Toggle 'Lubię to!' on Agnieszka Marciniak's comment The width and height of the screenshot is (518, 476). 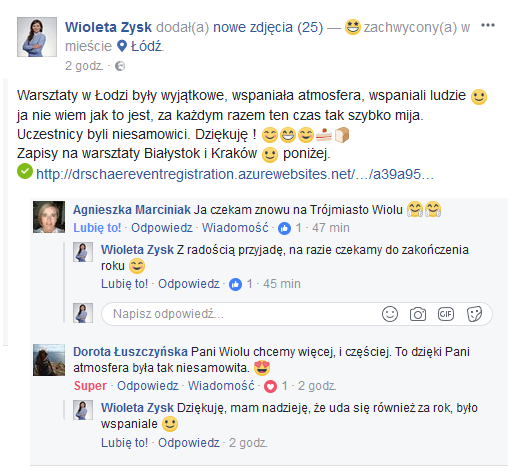click(97, 228)
